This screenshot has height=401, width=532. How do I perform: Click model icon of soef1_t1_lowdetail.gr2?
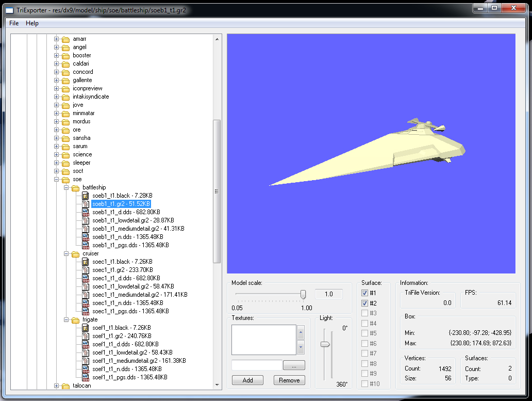86,353
